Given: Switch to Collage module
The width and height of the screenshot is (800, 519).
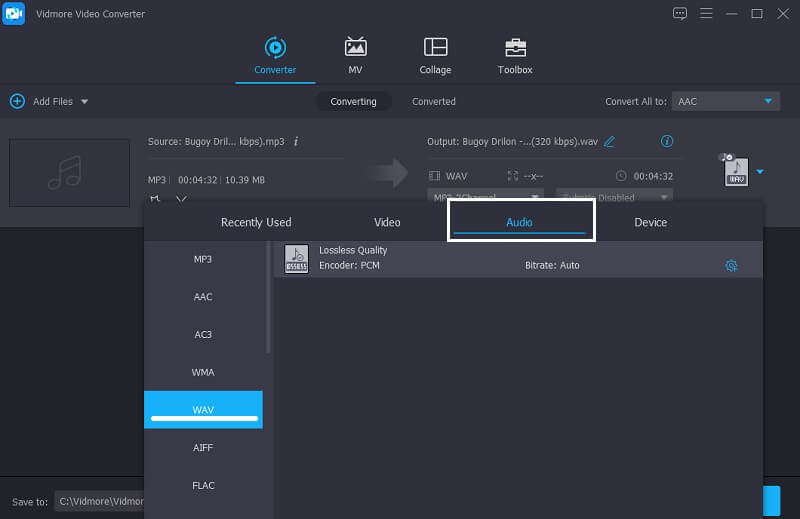Looking at the screenshot, I should [435, 56].
